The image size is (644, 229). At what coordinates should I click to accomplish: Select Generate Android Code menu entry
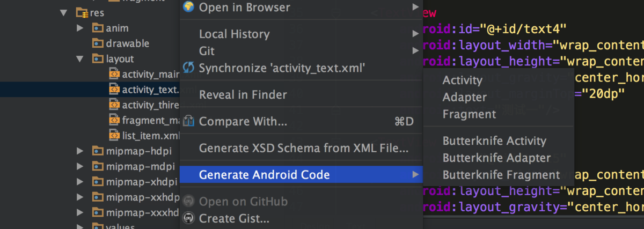click(x=301, y=174)
